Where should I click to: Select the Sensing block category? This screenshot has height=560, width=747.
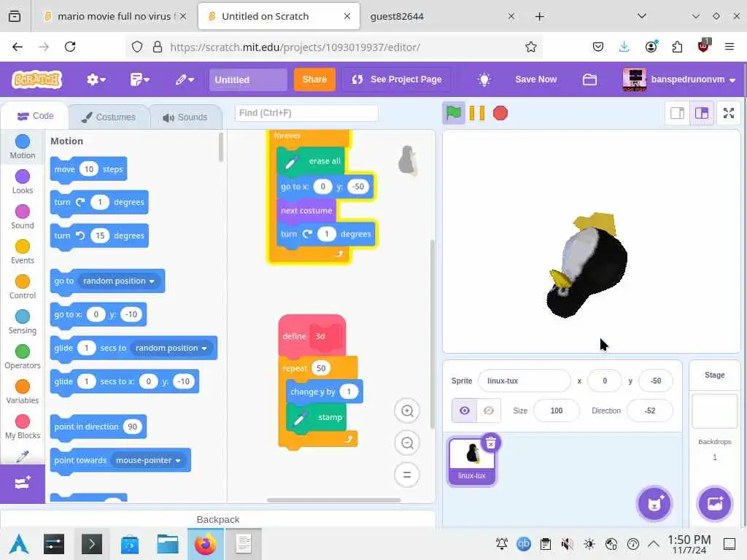pyautogui.click(x=23, y=322)
